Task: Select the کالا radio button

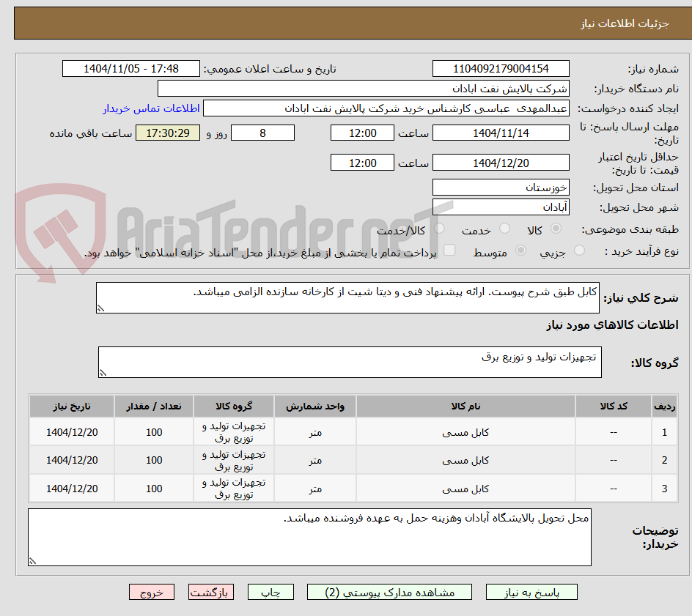Action: pos(555,229)
